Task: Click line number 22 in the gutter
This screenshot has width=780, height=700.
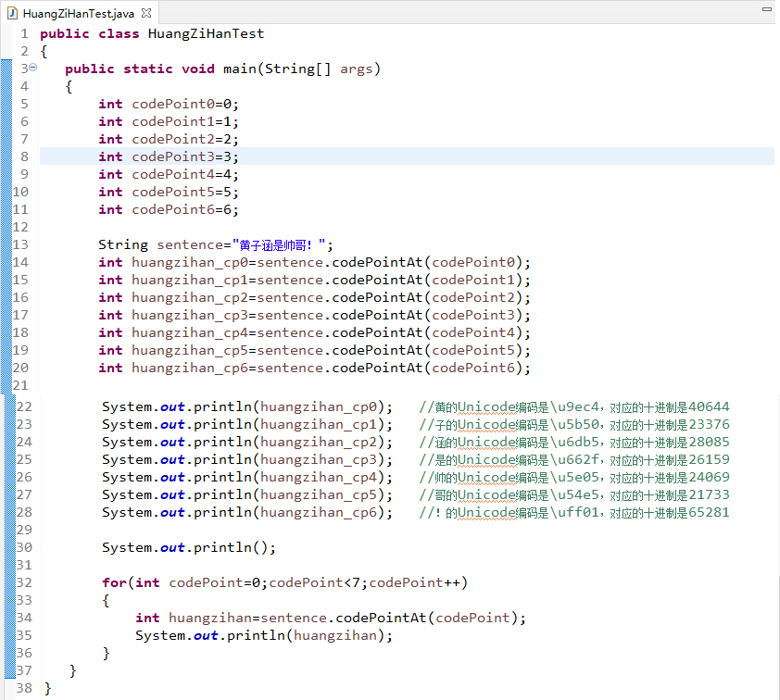Action: click(x=24, y=406)
